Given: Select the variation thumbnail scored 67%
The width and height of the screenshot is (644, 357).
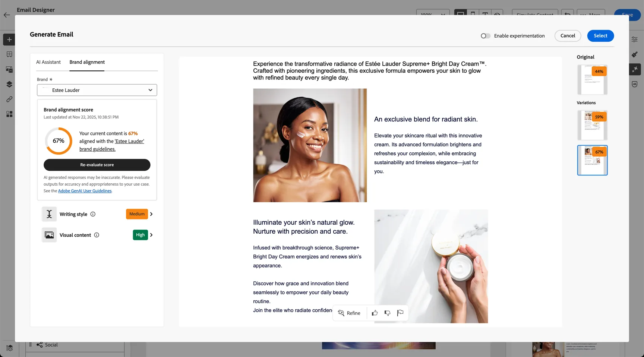Looking at the screenshot, I should 592,160.
